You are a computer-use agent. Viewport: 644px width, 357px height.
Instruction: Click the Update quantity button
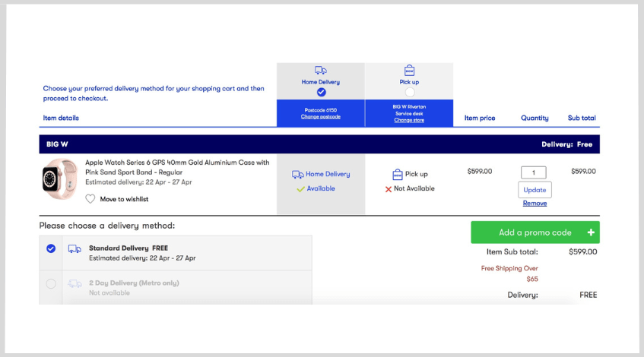click(535, 190)
